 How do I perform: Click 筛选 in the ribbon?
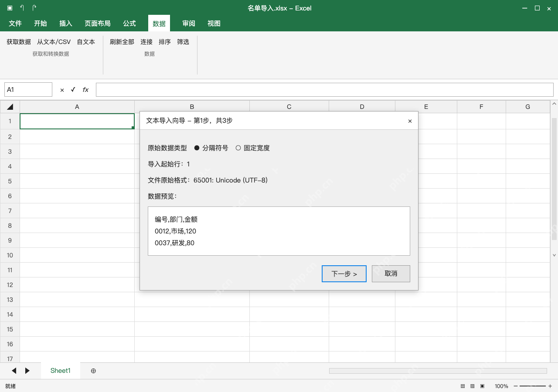(x=183, y=42)
